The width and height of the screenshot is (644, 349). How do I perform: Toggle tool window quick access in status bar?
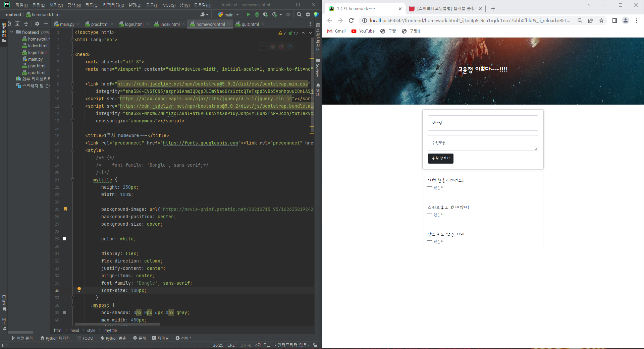click(x=4, y=345)
